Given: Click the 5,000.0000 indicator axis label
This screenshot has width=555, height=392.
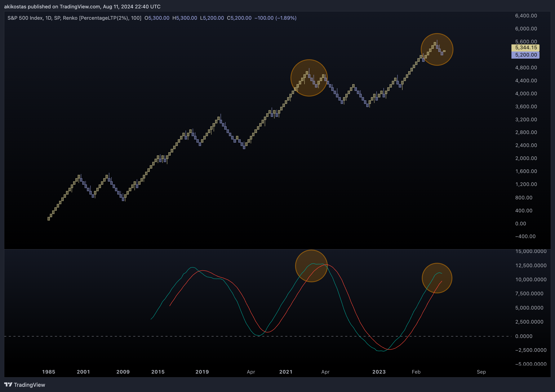Looking at the screenshot, I should pyautogui.click(x=529, y=308).
